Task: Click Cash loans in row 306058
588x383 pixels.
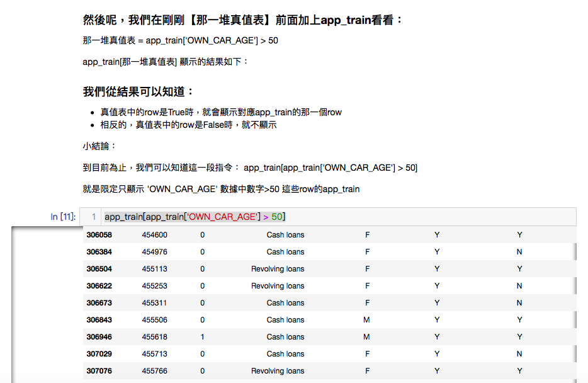Action: tap(285, 235)
